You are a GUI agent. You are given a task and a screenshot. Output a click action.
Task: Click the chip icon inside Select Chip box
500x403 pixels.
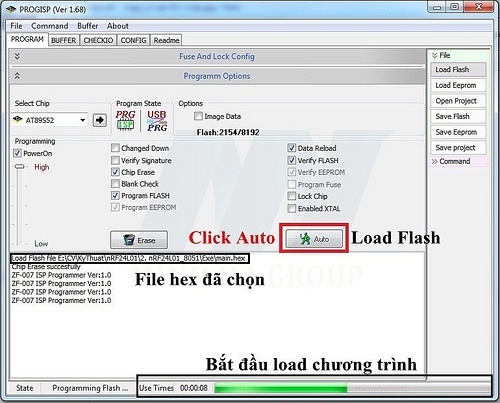18,120
